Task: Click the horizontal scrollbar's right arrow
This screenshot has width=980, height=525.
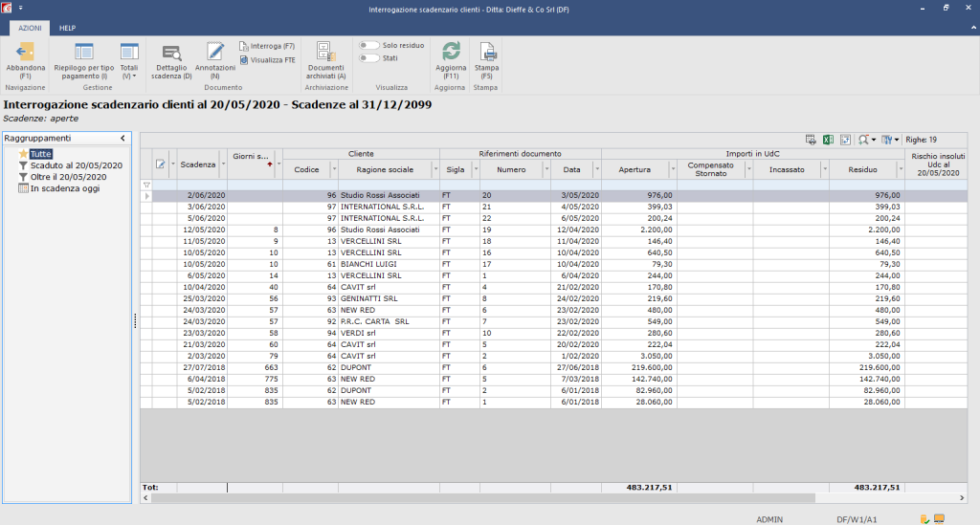Action: tap(962, 497)
